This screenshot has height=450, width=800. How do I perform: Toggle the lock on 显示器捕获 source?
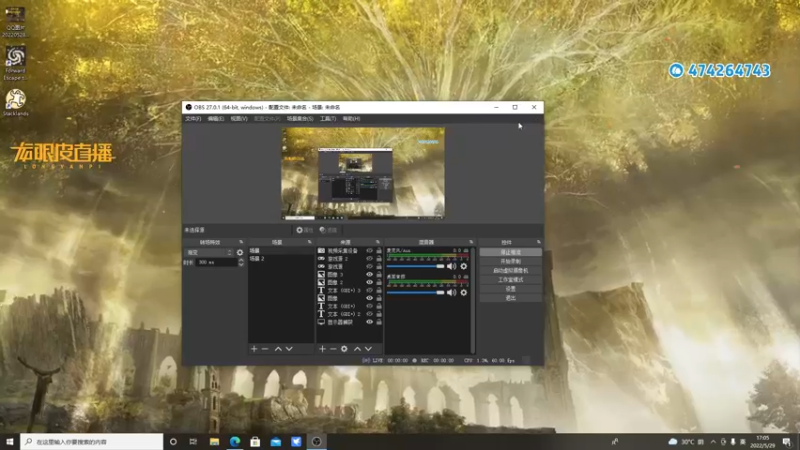pos(379,322)
